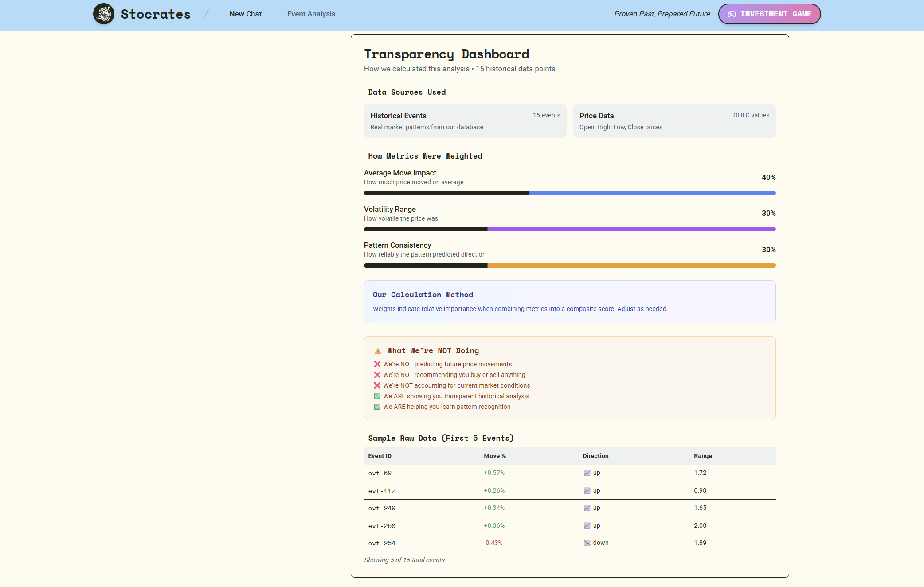Click red X icon beside NOT predicting future prices
Screen dimensions: 924x587
tap(377, 364)
